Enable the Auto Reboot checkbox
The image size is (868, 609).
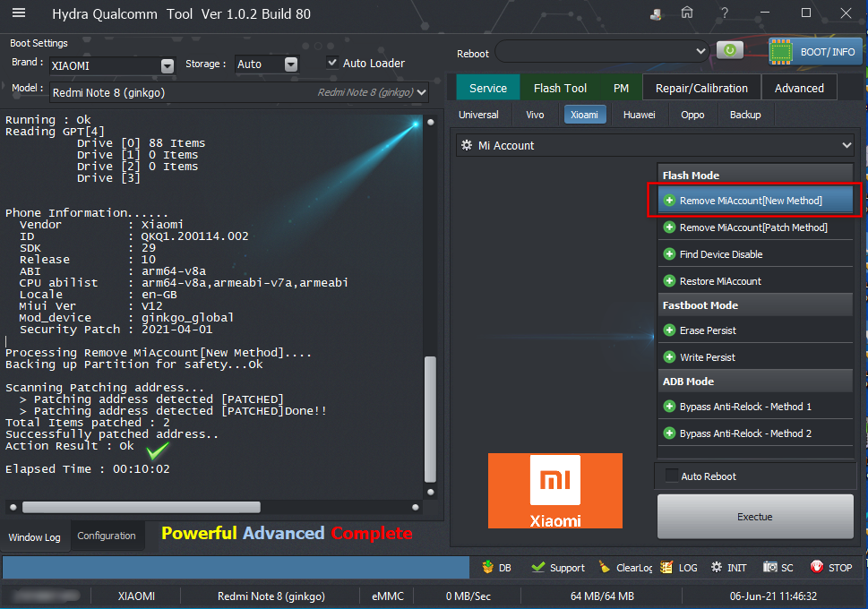671,476
